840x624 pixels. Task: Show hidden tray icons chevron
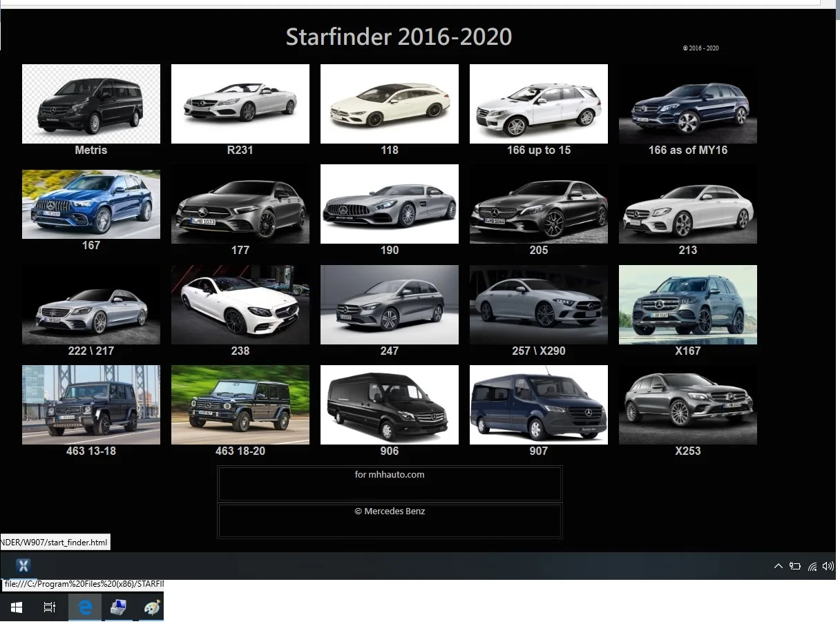tap(779, 566)
